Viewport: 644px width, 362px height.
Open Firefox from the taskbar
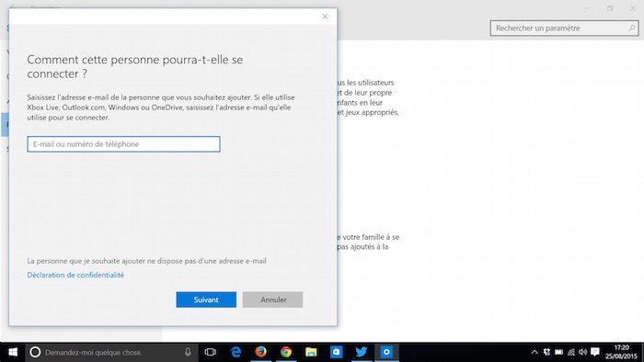tap(260, 352)
